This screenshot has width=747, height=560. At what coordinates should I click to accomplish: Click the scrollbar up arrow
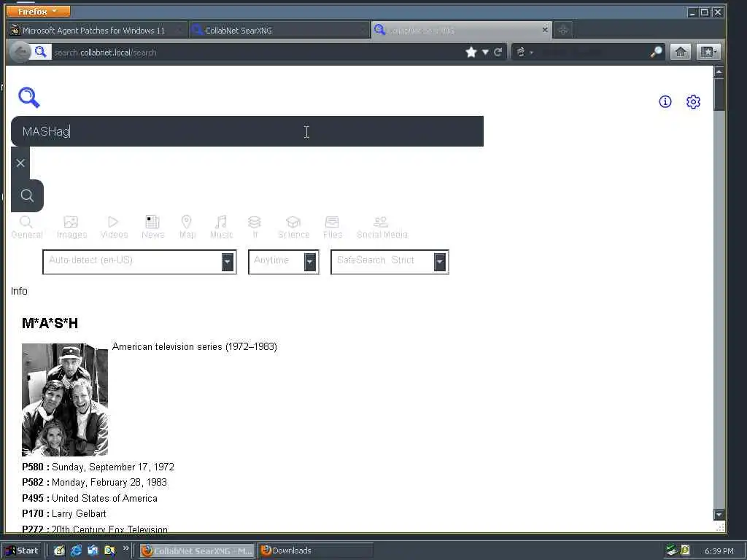pos(719,72)
